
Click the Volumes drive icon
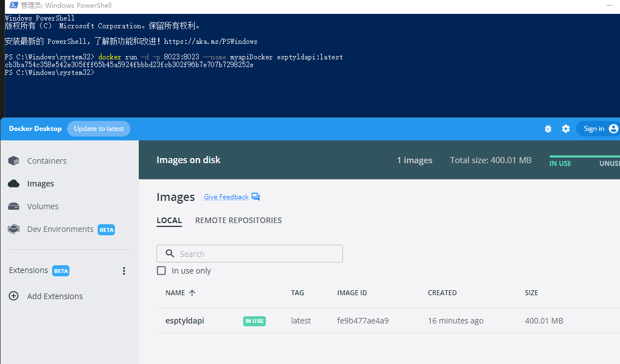[14, 206]
